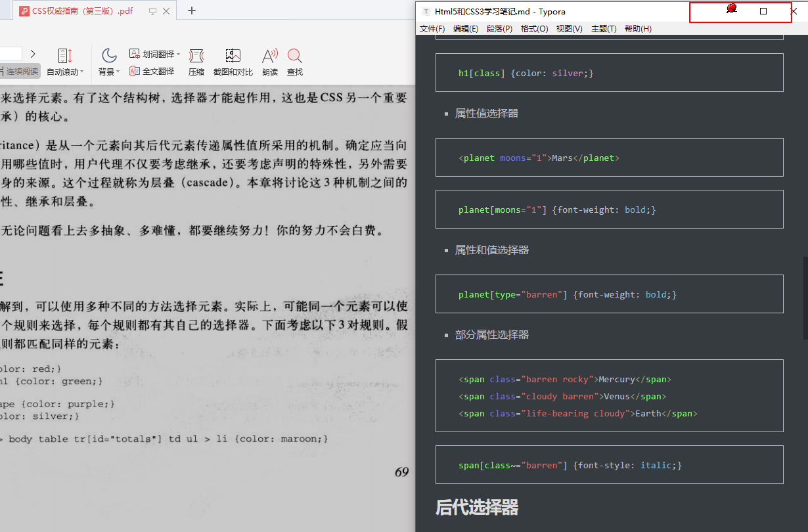Click the PDF file icon on the tab
Viewport: 808px width, 532px height.
click(x=24, y=11)
